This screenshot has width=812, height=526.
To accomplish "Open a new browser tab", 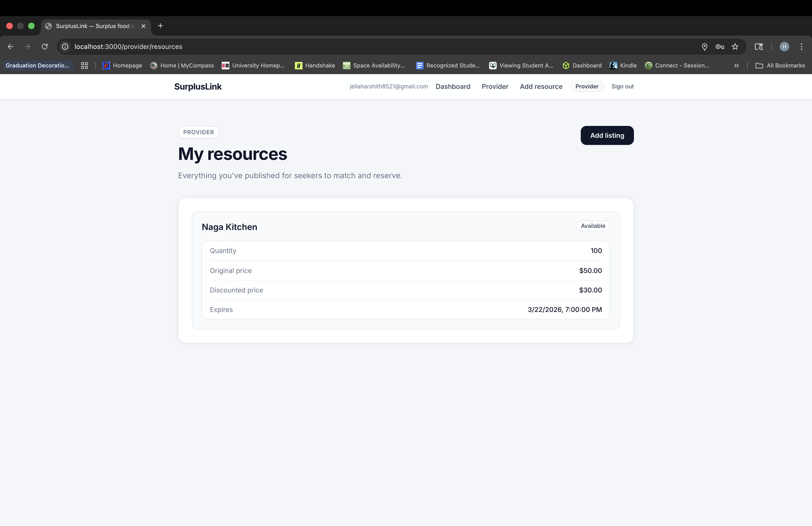I will point(160,26).
